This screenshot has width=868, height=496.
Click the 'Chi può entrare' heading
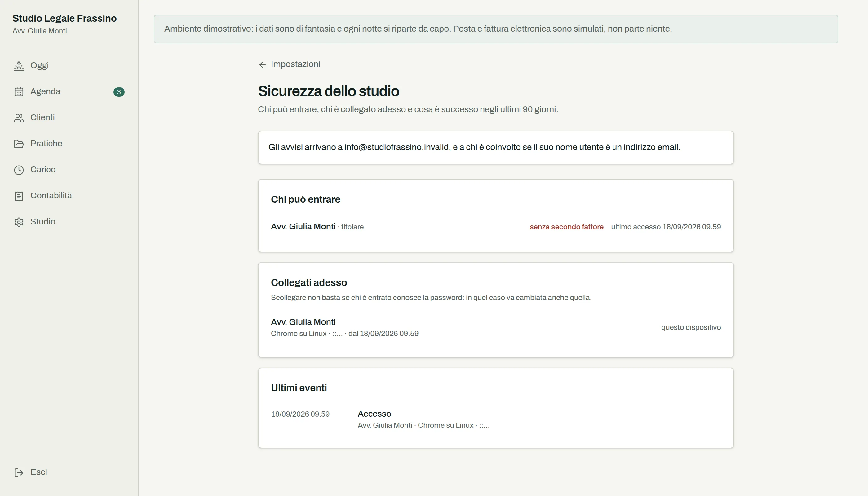pyautogui.click(x=306, y=200)
